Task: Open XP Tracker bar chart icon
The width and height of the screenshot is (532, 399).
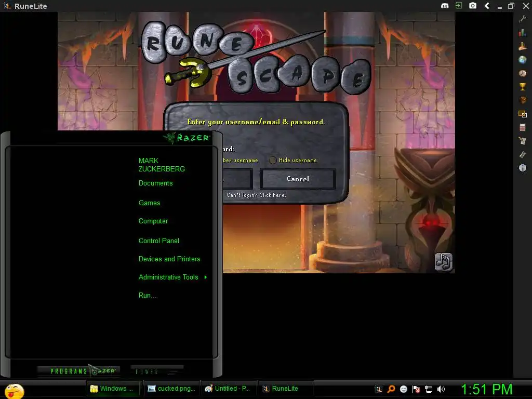Action: (x=523, y=33)
